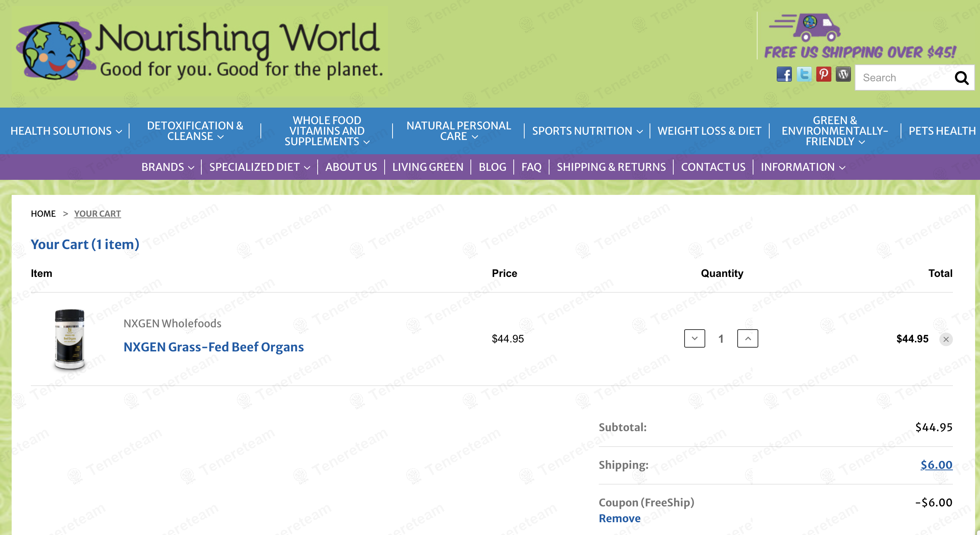Open NXGEN Grass-Fed Beef Organs product link
Viewport: 980px width, 535px height.
(213, 347)
